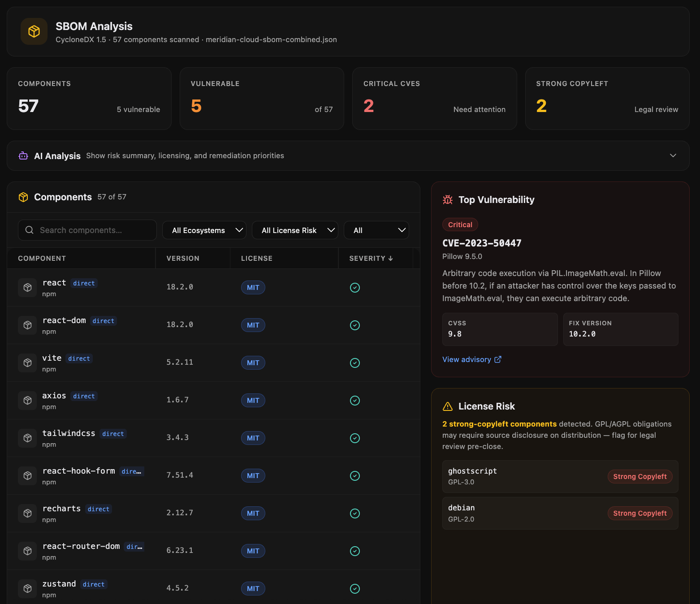The width and height of the screenshot is (700, 604).
Task: Open the View advisory link
Action: click(472, 359)
